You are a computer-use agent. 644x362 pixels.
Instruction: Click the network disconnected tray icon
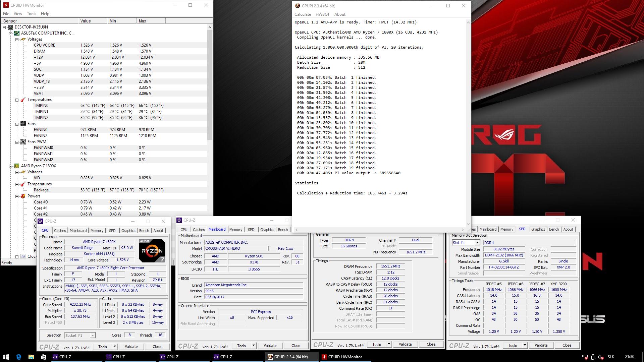pyautogui.click(x=585, y=357)
